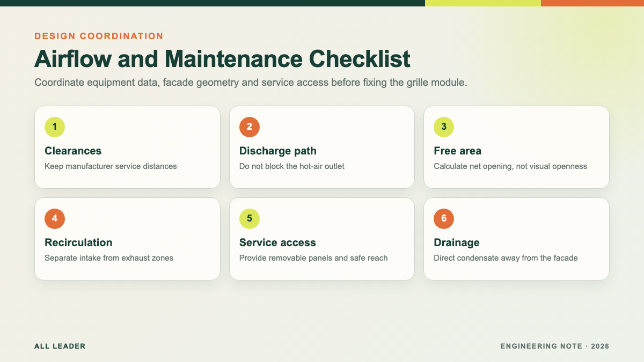This screenshot has height=362, width=644.
Task: Select the 'Clearances' card heading
Action: (x=73, y=151)
